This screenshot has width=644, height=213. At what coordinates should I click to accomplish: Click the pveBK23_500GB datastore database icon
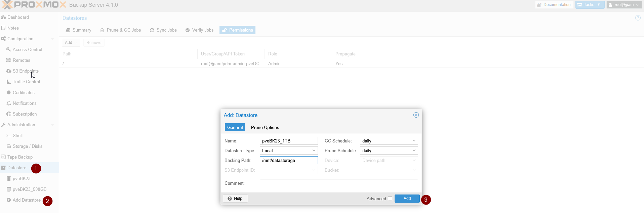pos(9,189)
